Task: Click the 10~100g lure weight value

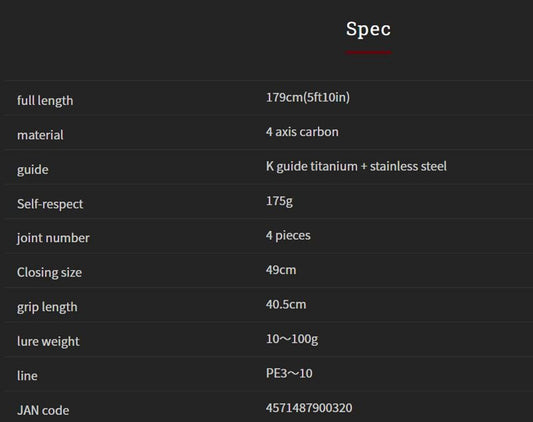Action: pyautogui.click(x=292, y=339)
